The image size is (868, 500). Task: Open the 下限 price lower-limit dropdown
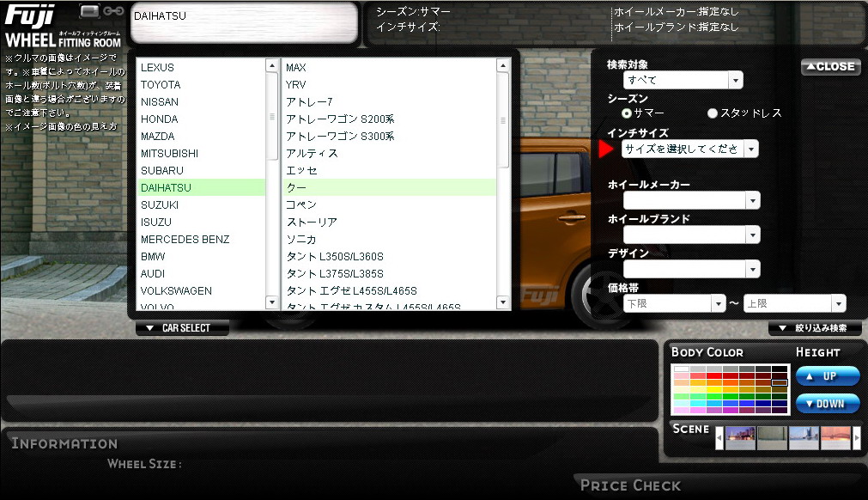click(x=674, y=303)
